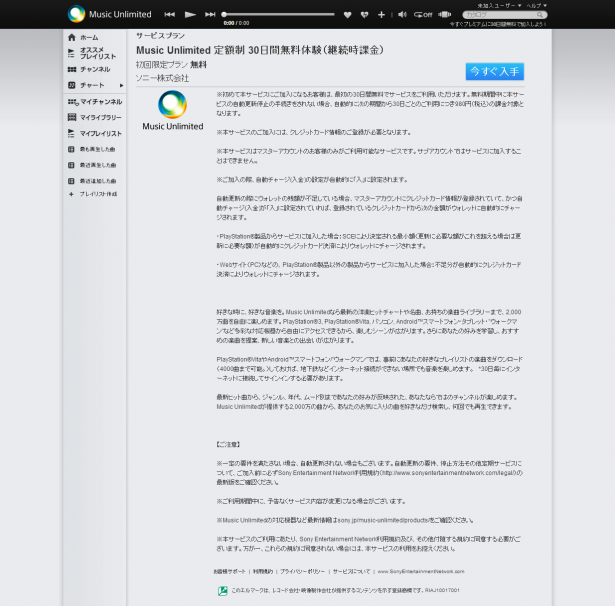This screenshot has height=606, width=615.
Task: Open オススメ プレイリスト in sidebar
Action: tap(98, 53)
